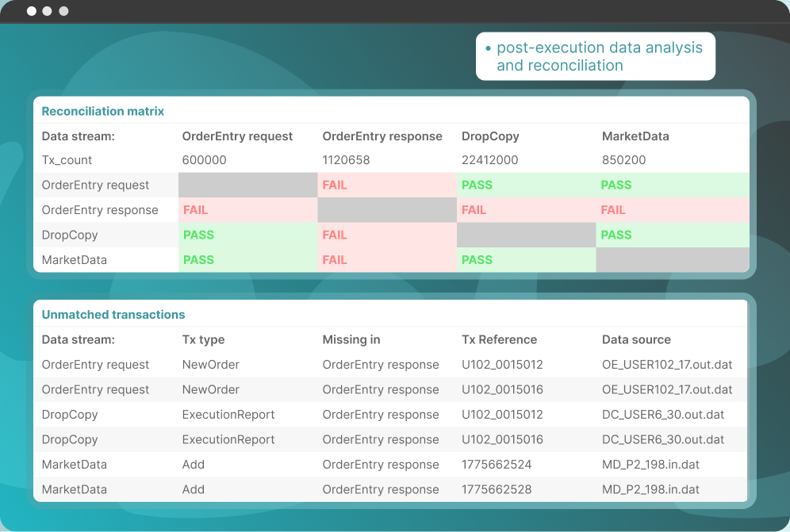Click DropCopy column header in Reconciliation matrix
This screenshot has height=532, width=790.
(x=490, y=136)
